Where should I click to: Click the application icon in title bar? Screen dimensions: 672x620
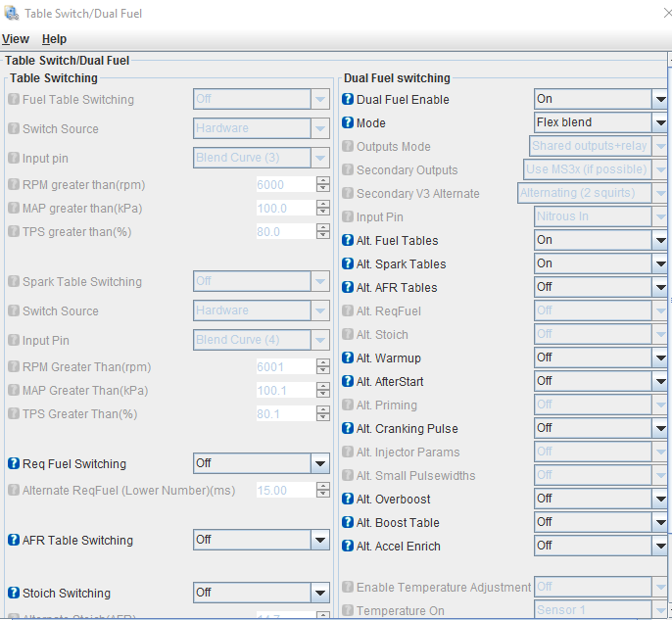[11, 14]
